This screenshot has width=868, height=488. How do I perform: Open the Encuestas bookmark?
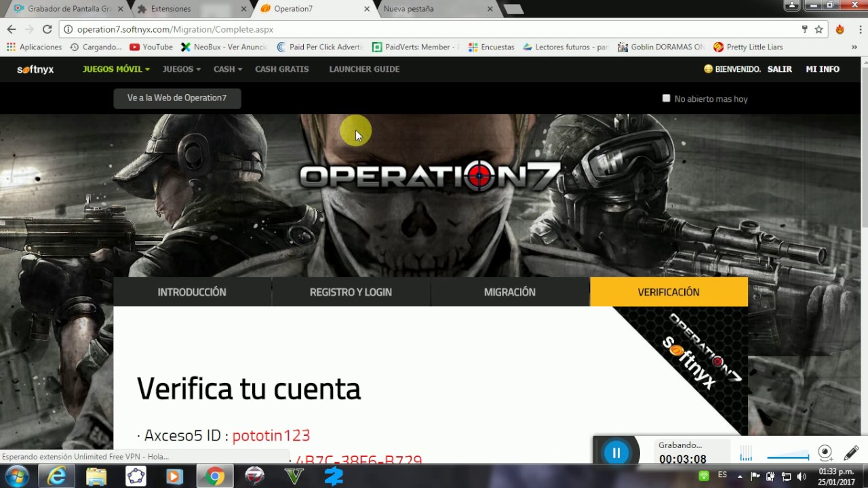click(x=492, y=47)
